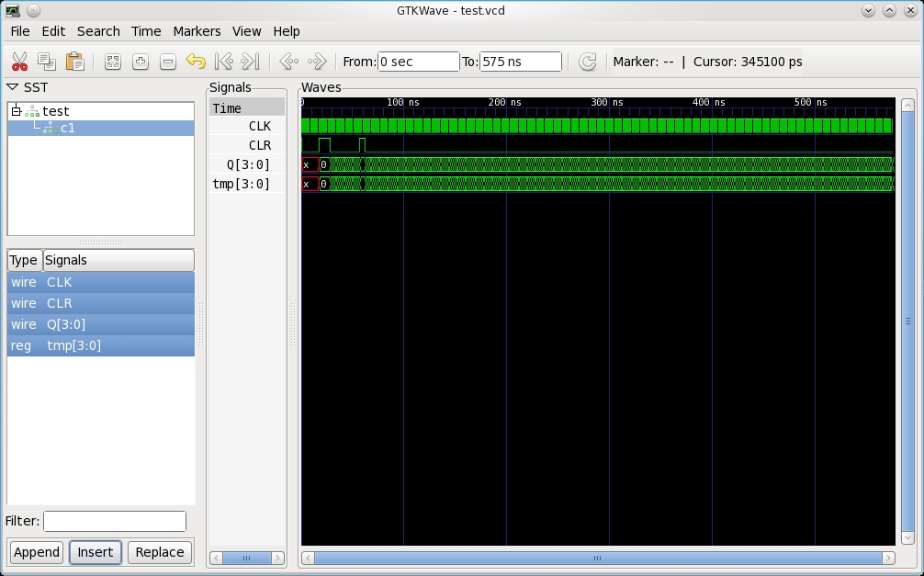Open the Search menu
This screenshot has height=576, width=924.
pyautogui.click(x=98, y=31)
